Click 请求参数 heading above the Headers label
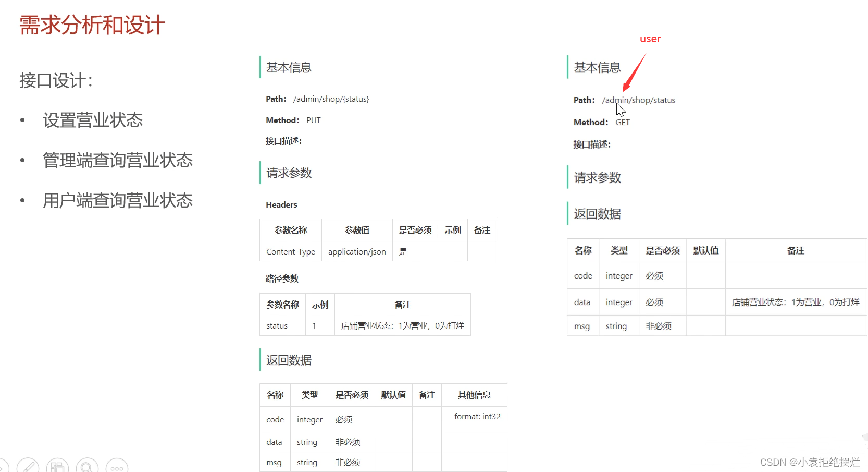This screenshot has height=472, width=868. coord(289,173)
